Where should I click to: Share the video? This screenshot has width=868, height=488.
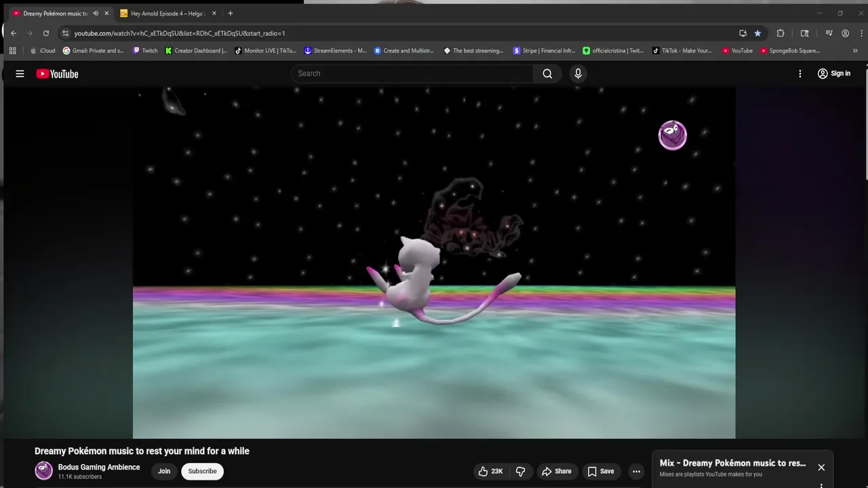(557, 471)
